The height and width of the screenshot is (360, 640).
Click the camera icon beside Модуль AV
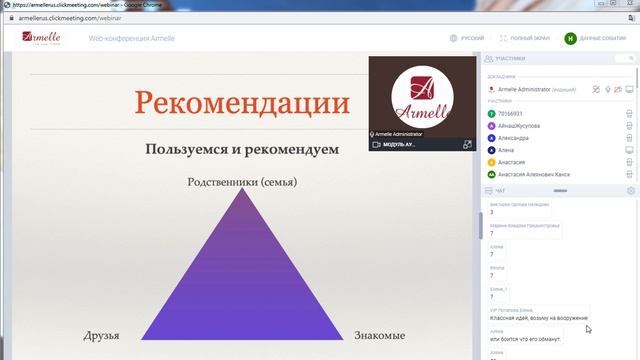[376, 144]
